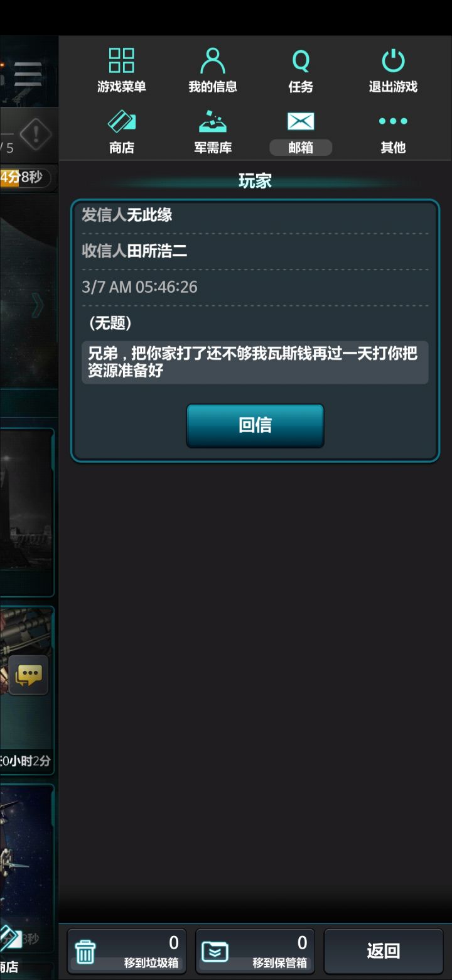The image size is (452, 980).
Task: Click the 返回 back button
Action: [x=384, y=951]
